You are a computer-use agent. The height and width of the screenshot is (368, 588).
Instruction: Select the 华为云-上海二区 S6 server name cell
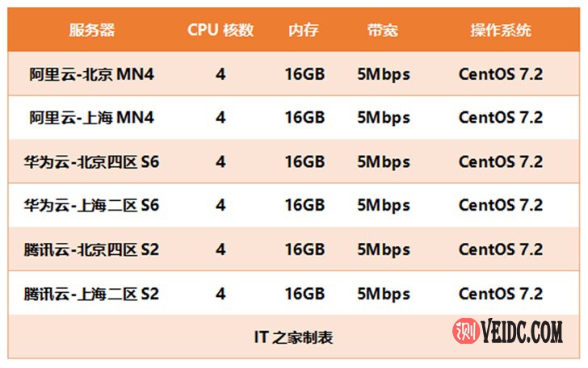pos(92,205)
